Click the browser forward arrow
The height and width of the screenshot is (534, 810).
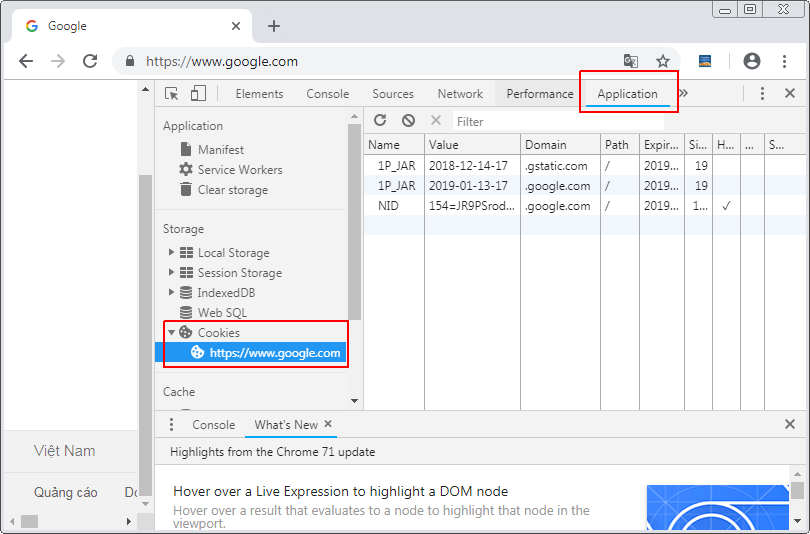pyautogui.click(x=58, y=61)
